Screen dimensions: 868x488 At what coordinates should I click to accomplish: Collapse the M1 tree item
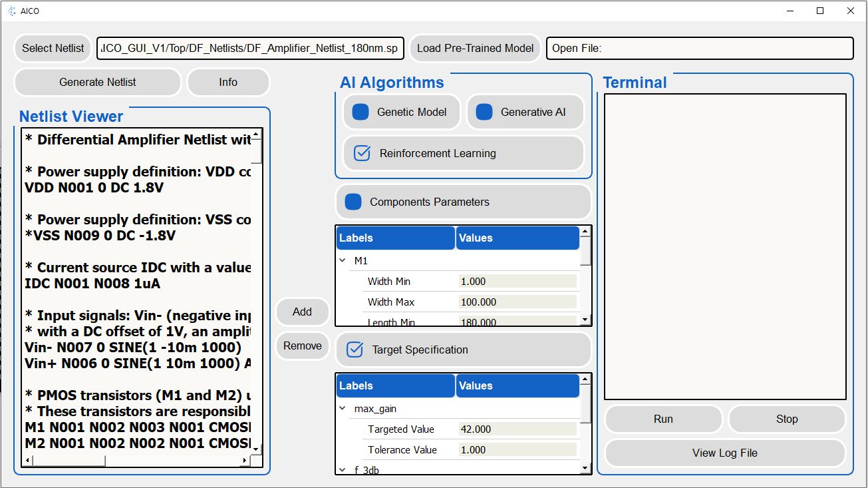point(343,261)
